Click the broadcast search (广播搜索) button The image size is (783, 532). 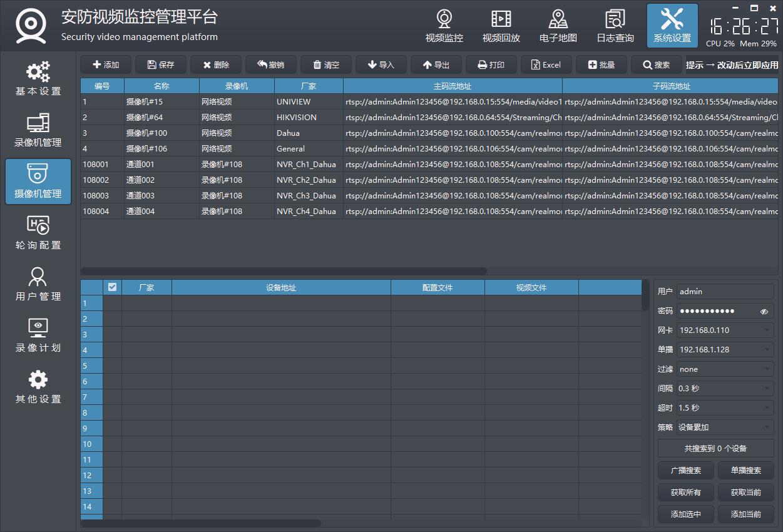click(685, 471)
